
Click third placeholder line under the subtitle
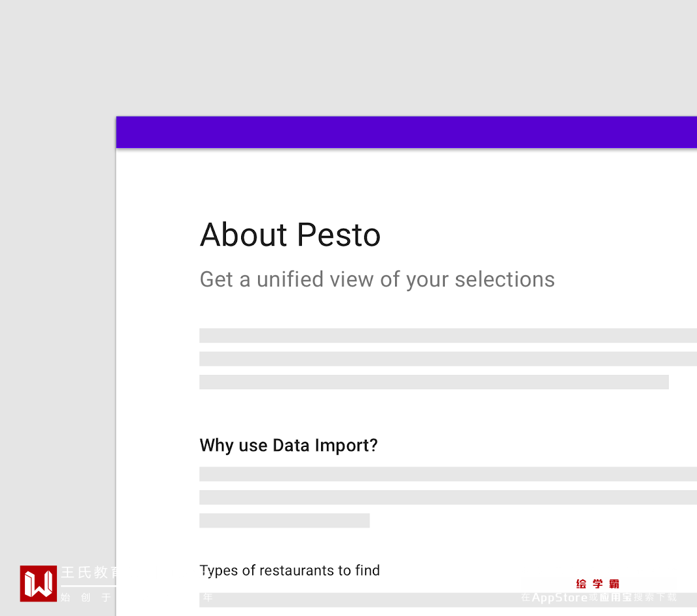coord(434,382)
